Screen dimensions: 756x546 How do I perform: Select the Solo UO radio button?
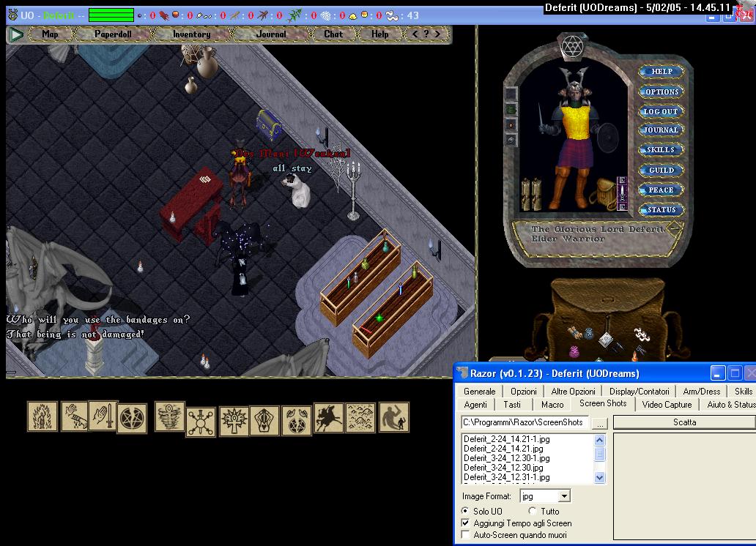click(465, 511)
